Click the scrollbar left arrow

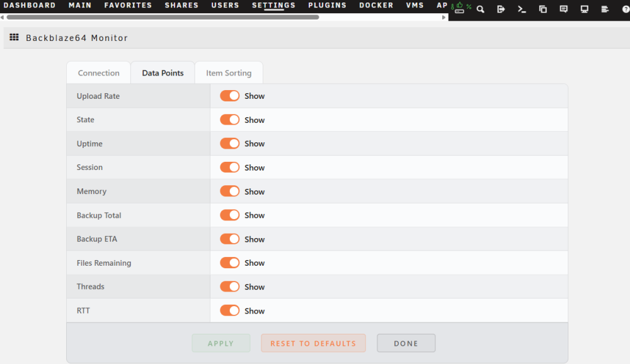(x=2, y=17)
